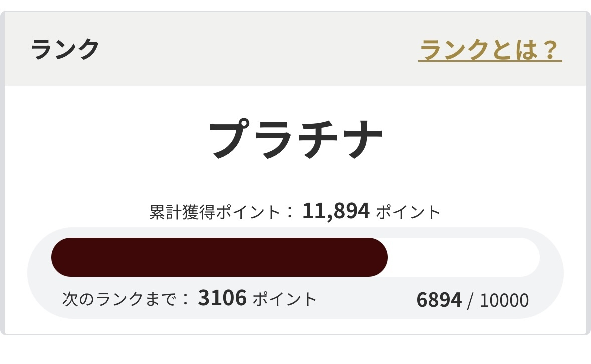Click the dark red filled progress bar
The height and width of the screenshot is (364, 591).
[x=219, y=257]
